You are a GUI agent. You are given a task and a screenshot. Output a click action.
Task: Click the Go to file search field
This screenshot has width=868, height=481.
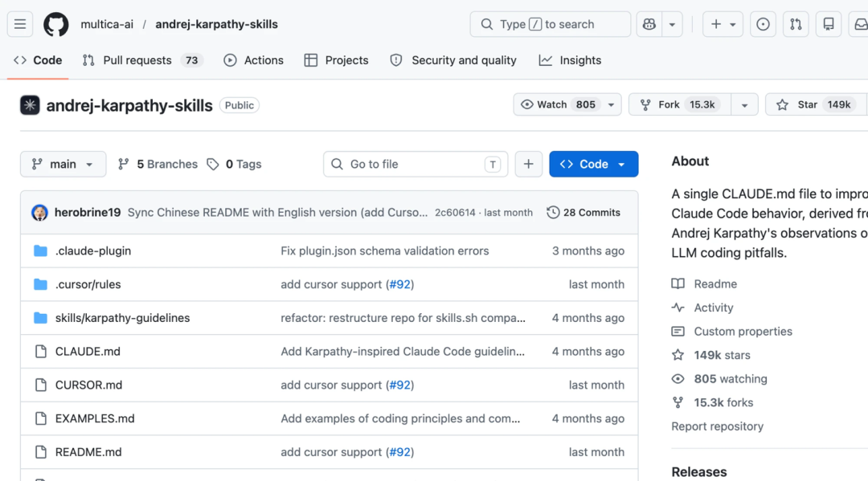pyautogui.click(x=416, y=164)
